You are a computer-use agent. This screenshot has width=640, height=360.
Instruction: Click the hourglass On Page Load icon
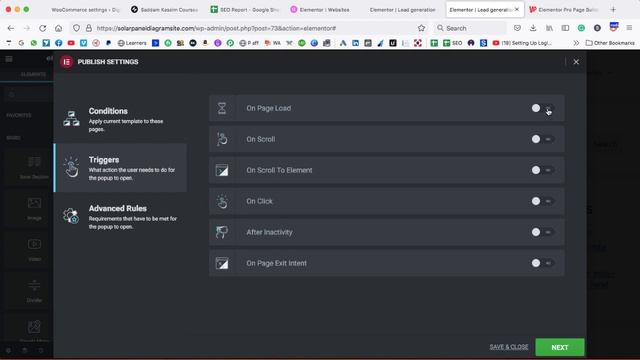coord(222,108)
